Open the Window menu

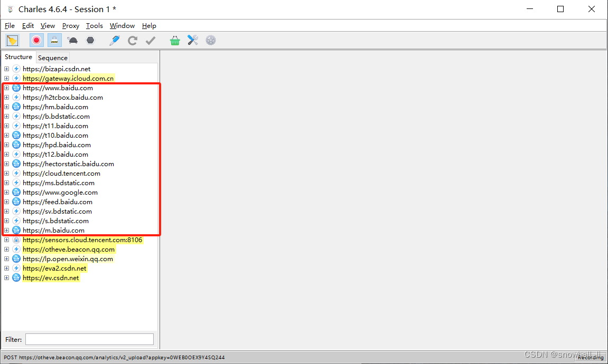click(122, 25)
